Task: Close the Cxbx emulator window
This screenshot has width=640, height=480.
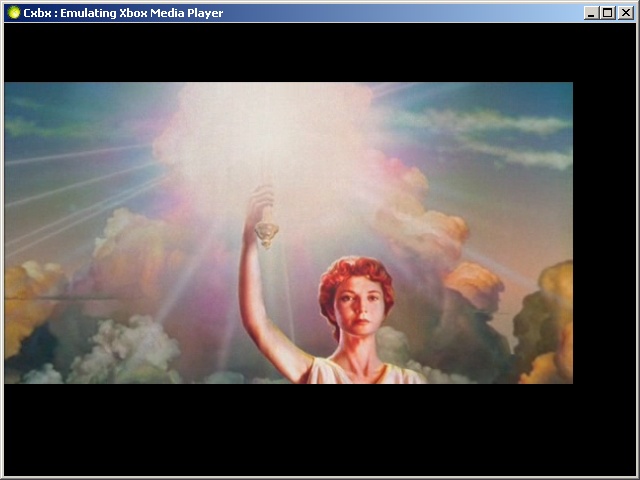Action: coord(624,13)
